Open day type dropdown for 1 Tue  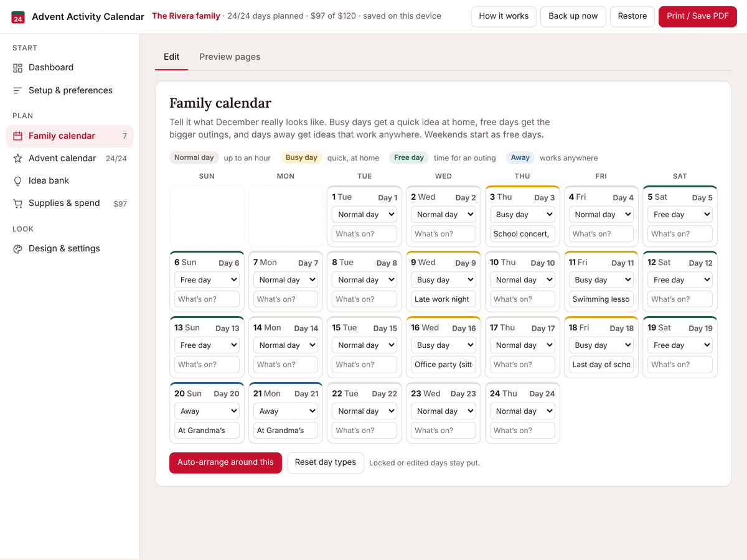[364, 215]
